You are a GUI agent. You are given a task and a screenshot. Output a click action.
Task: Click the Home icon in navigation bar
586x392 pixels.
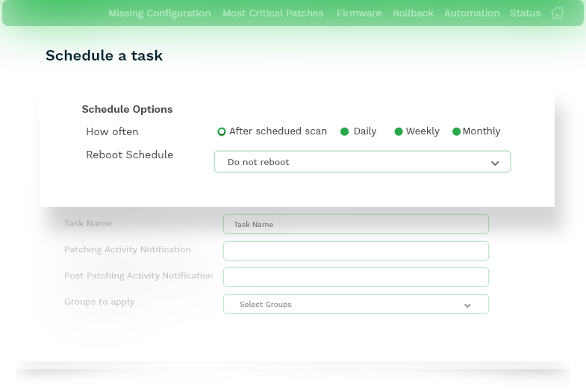(x=557, y=13)
